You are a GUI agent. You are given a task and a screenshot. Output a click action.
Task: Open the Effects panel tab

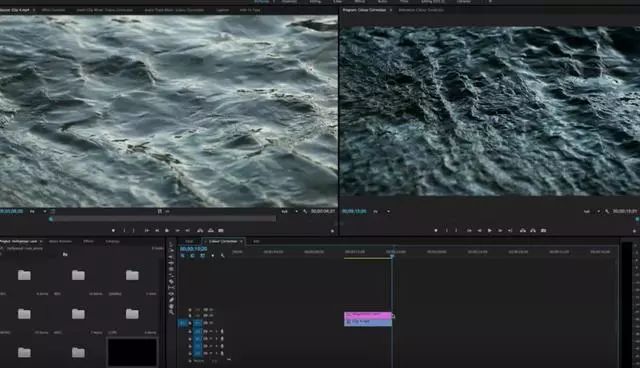[x=88, y=242]
